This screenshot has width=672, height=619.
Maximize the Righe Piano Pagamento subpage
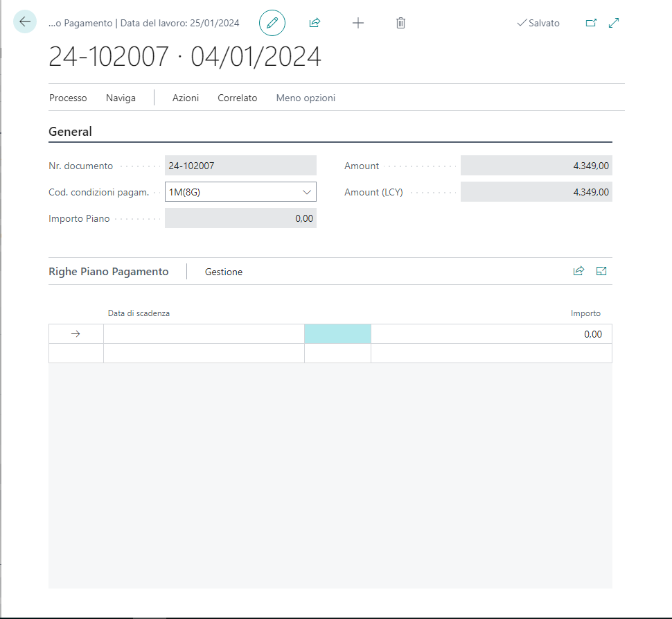pyautogui.click(x=601, y=271)
